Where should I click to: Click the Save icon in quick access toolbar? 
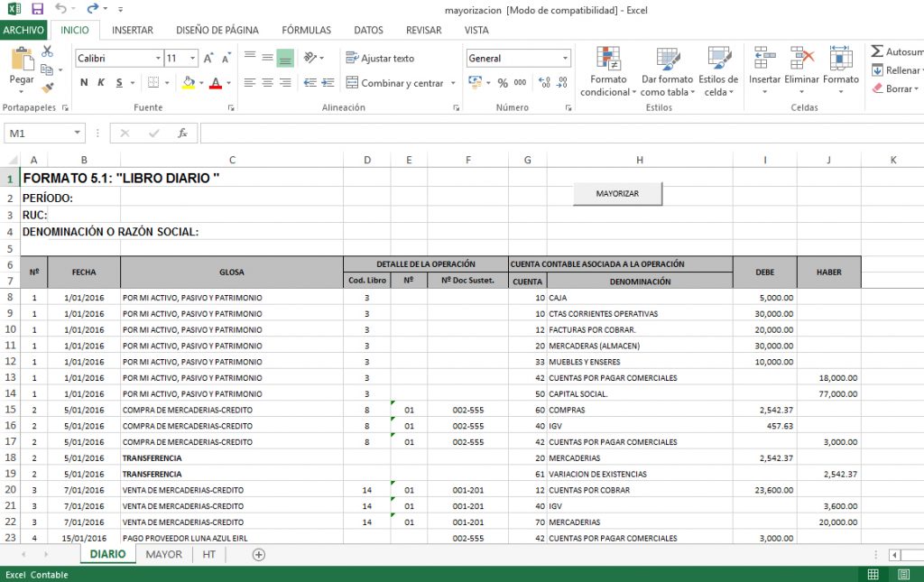(x=37, y=9)
